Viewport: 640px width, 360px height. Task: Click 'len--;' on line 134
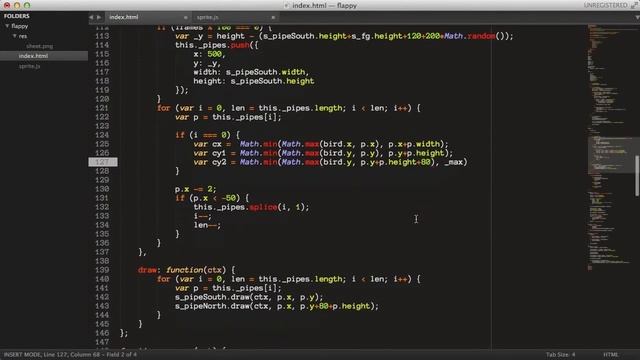click(x=207, y=225)
